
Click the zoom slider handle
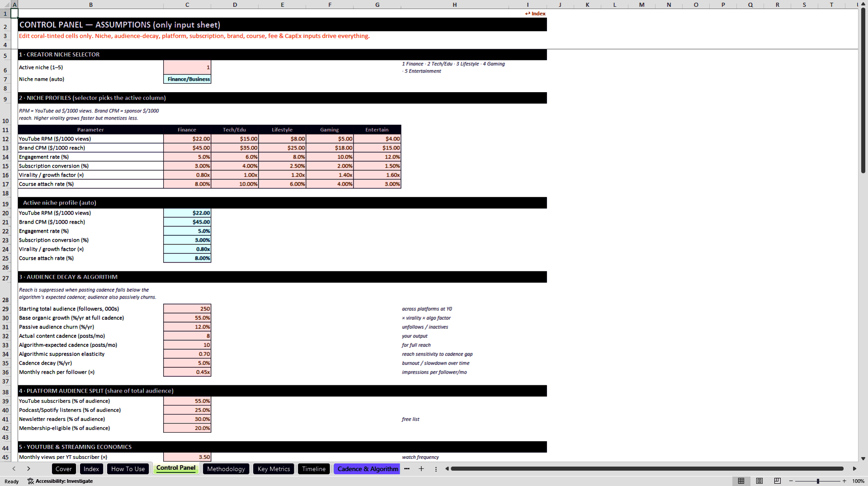coord(818,481)
